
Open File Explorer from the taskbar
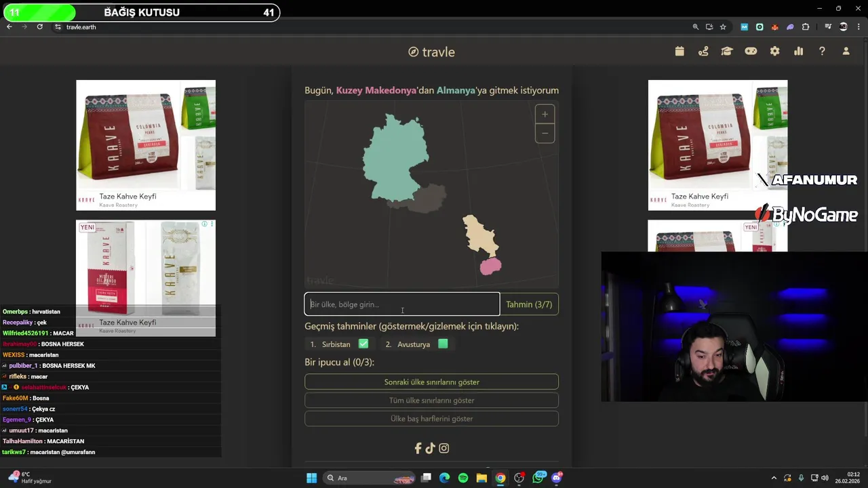coord(481,478)
